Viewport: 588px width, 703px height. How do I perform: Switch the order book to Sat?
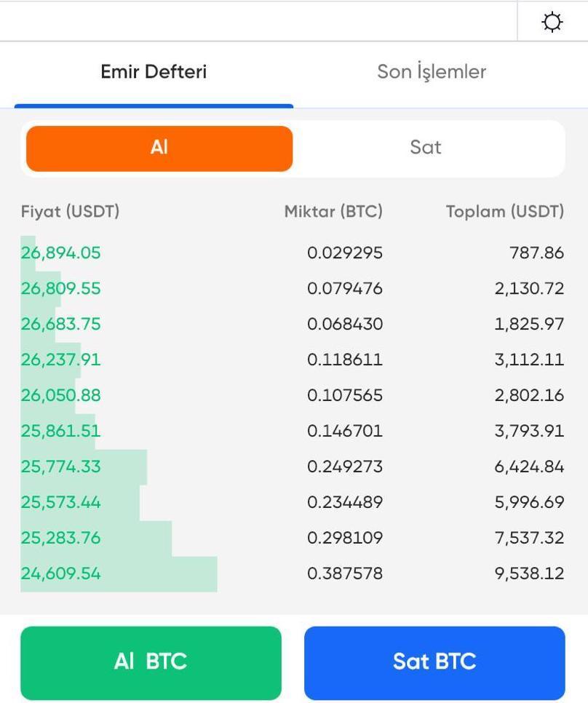(x=426, y=148)
